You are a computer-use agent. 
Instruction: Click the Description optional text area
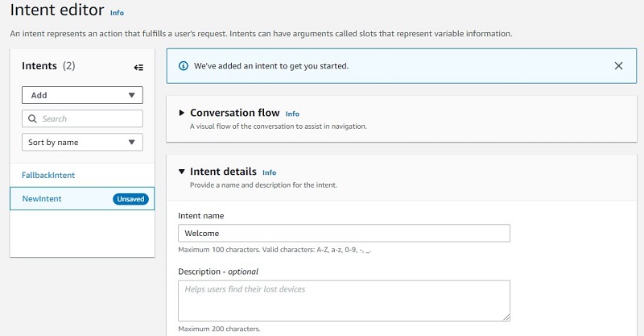[x=345, y=301]
